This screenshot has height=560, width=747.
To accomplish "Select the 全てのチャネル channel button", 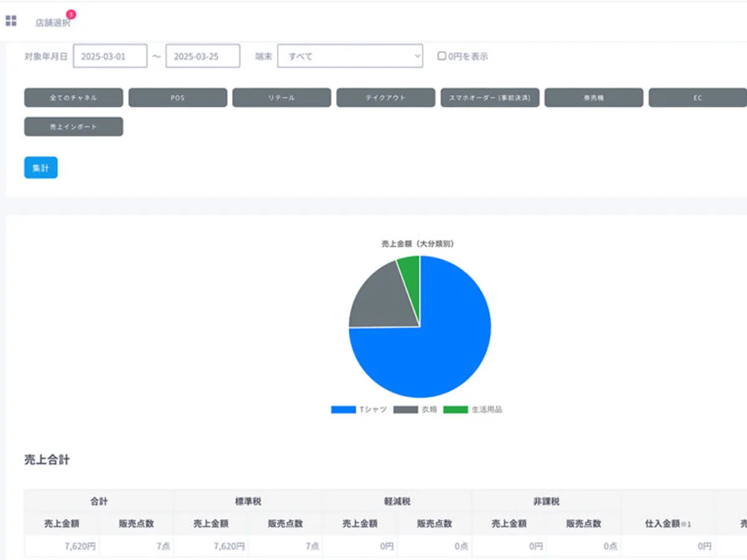I will (x=73, y=98).
